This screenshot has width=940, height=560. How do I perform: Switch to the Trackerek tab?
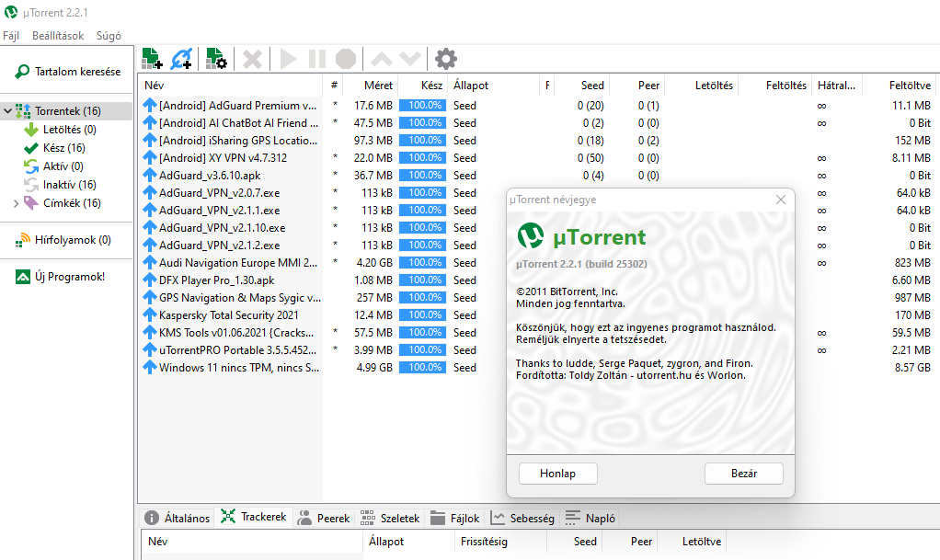(x=254, y=517)
